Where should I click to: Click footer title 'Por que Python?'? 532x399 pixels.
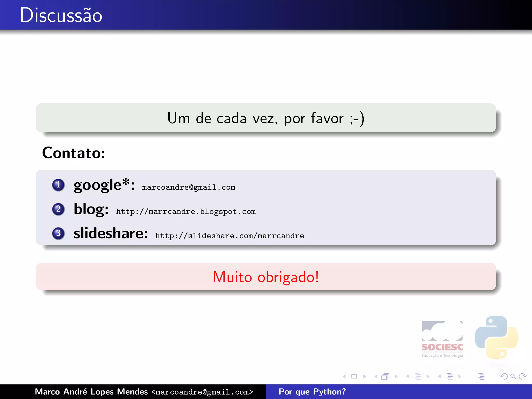point(312,392)
